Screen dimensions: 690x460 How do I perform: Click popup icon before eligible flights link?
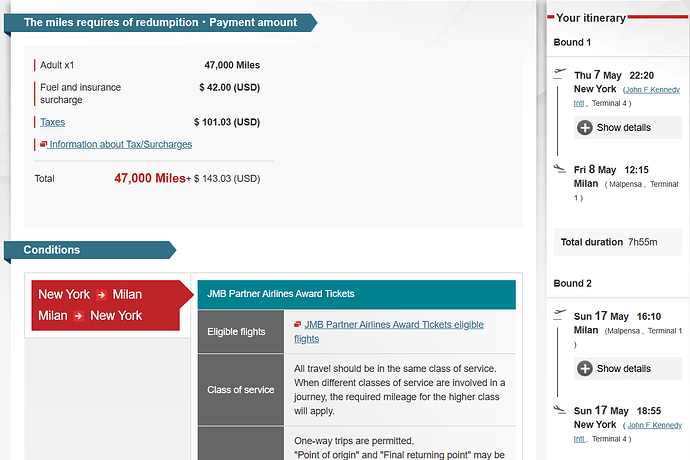[298, 325]
